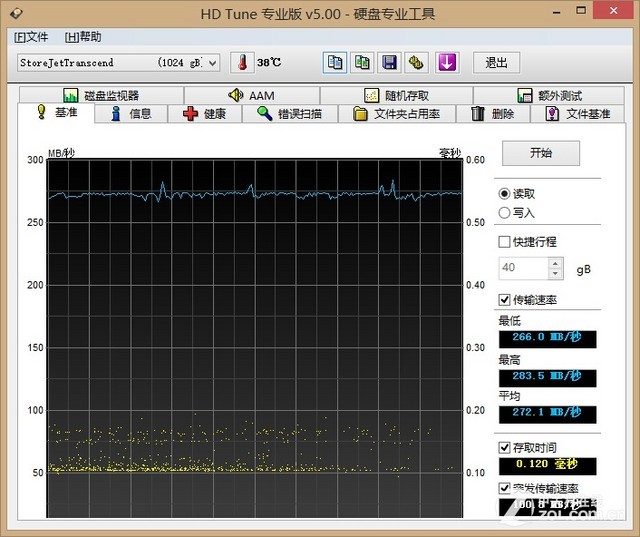Copy info to clipboard icon
This screenshot has width=640, height=537.
[x=335, y=63]
